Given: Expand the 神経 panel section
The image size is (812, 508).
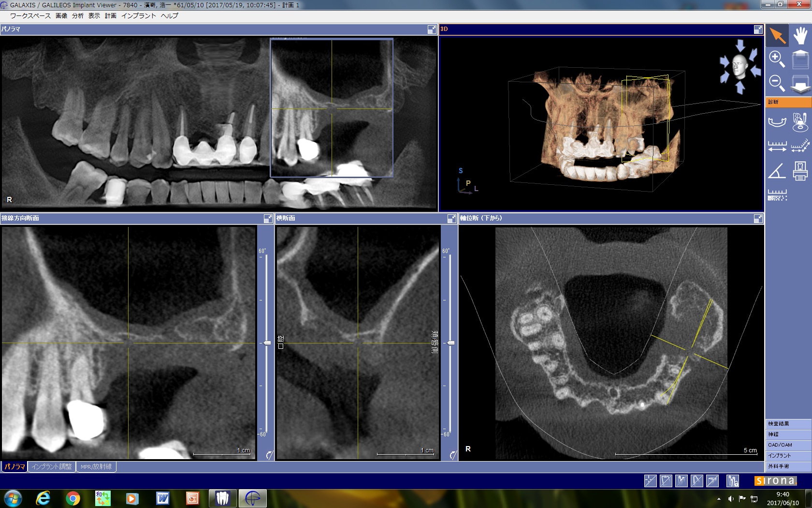Looking at the screenshot, I should 788,434.
